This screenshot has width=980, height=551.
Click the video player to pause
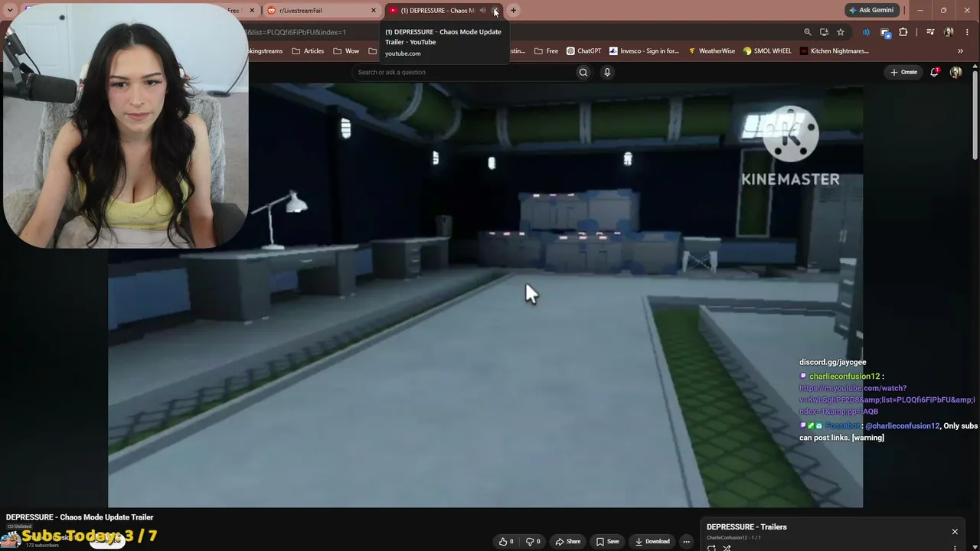point(485,295)
